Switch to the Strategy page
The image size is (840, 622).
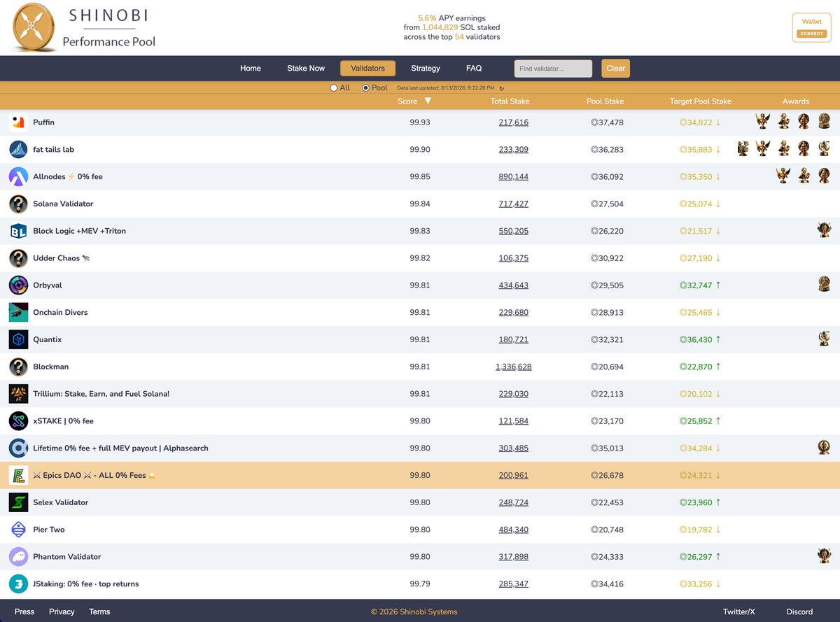pos(426,69)
